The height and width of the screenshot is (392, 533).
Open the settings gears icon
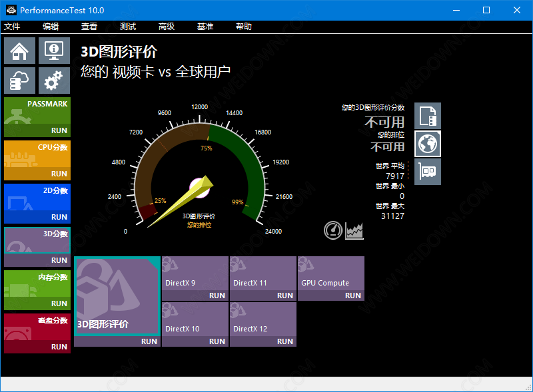54,81
